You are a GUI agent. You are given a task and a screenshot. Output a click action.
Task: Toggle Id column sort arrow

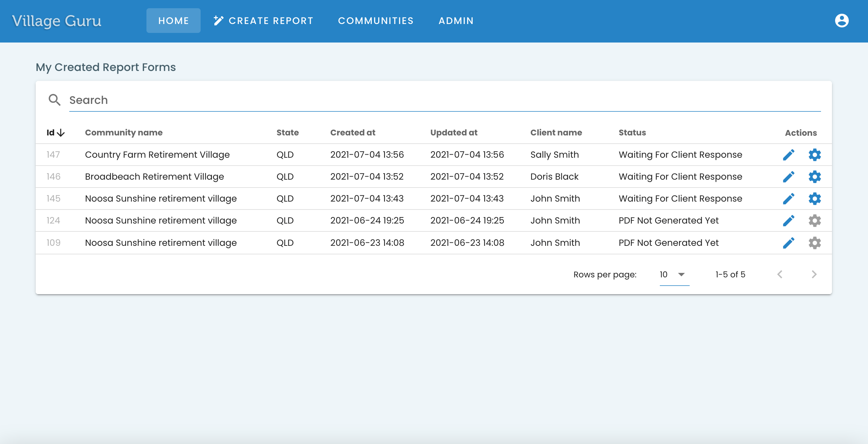[61, 133]
